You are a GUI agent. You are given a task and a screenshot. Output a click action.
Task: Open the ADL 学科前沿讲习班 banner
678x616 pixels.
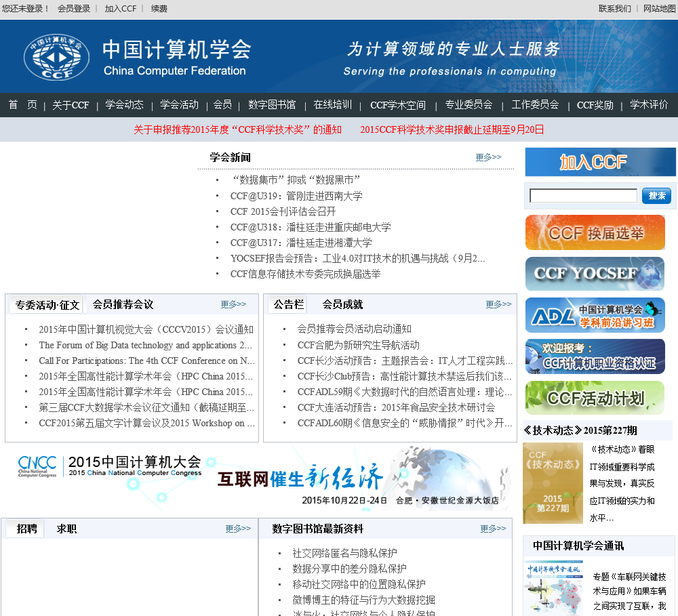point(595,315)
